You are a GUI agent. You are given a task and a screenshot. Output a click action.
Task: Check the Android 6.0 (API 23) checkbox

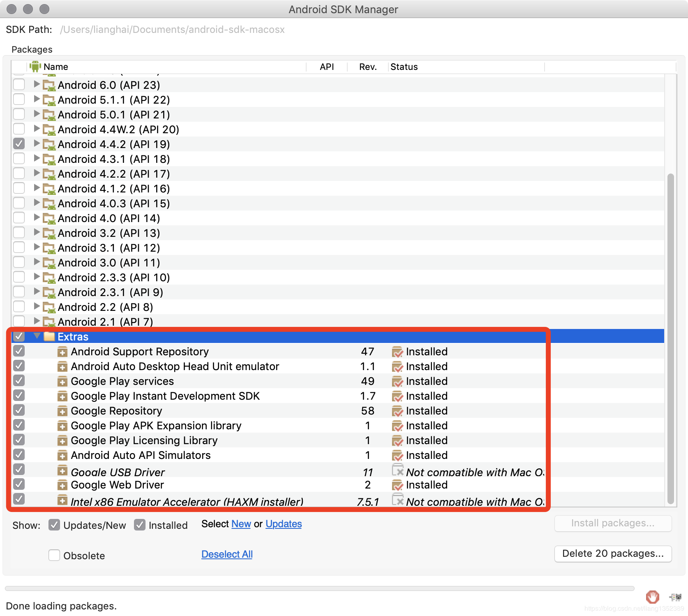(19, 84)
